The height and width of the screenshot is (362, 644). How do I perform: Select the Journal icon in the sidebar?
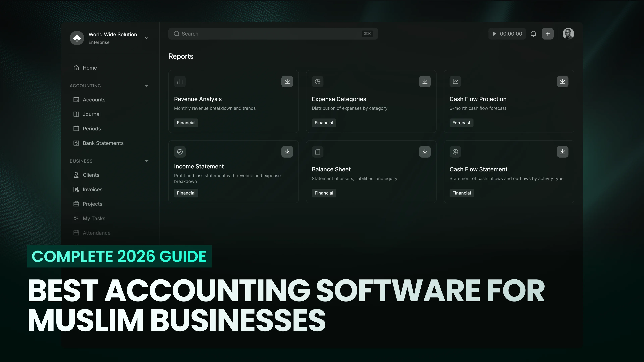[x=76, y=114]
